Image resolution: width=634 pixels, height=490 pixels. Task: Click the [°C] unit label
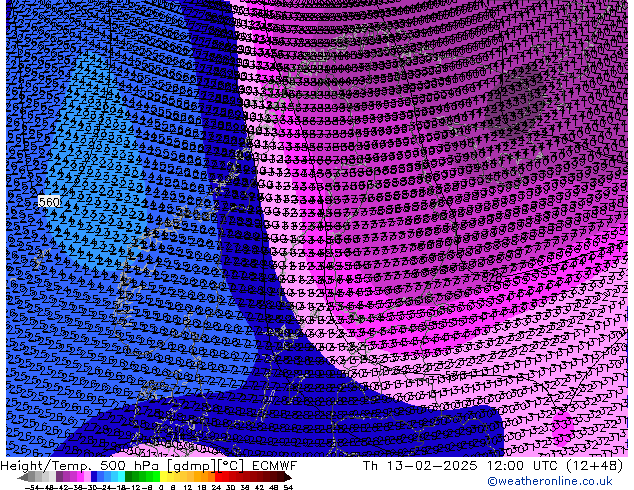tap(231, 466)
